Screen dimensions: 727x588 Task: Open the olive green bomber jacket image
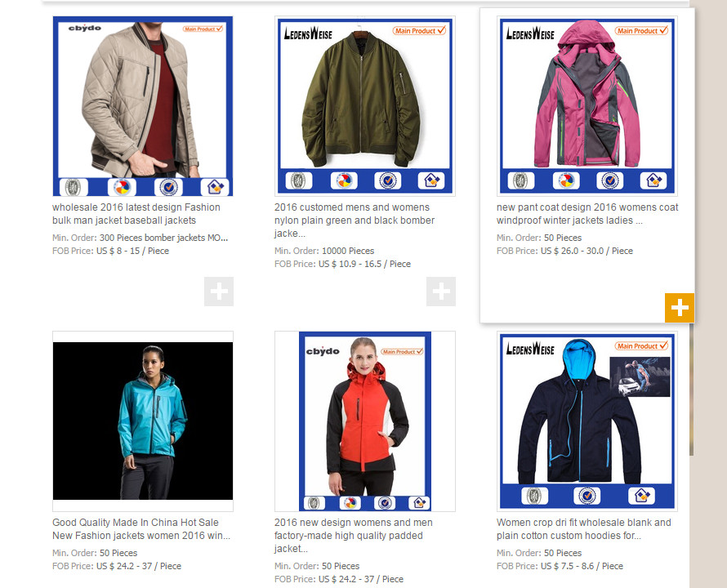[365, 106]
